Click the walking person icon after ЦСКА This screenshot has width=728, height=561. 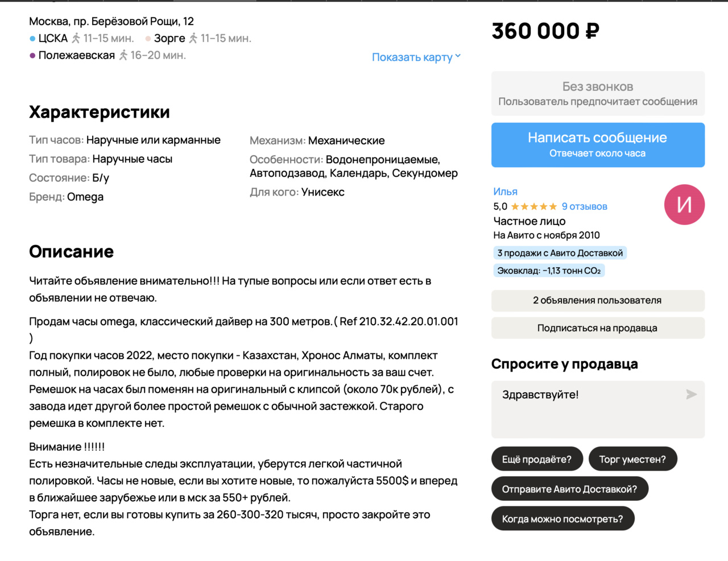(x=76, y=39)
